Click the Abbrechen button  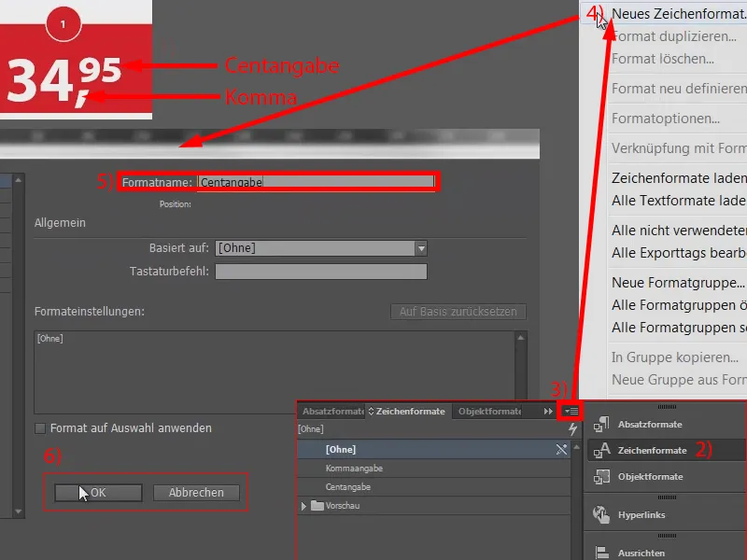click(196, 493)
